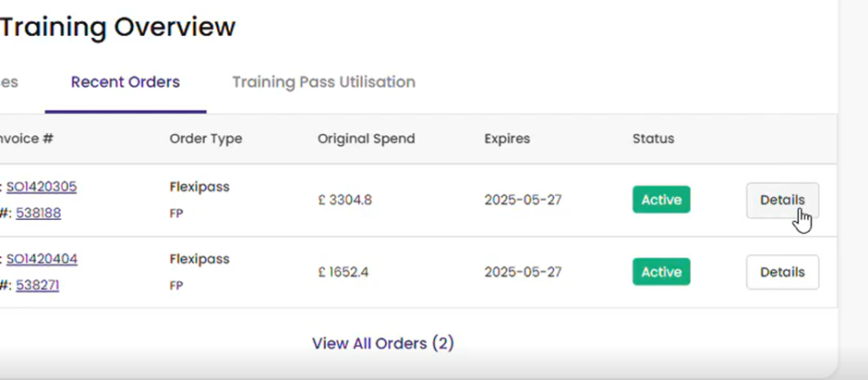
Task: Click Details for the £ 1652.4 order
Action: click(782, 272)
